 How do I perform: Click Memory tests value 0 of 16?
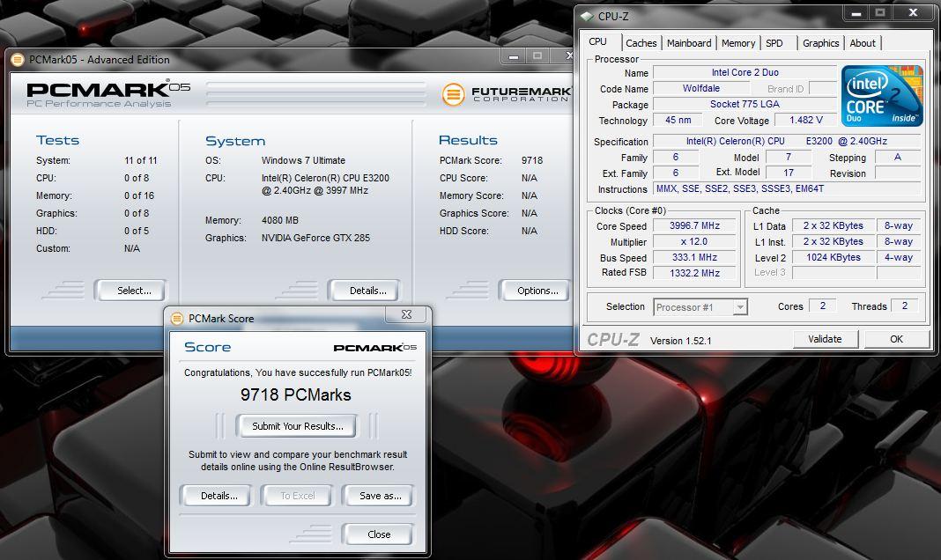(138, 195)
